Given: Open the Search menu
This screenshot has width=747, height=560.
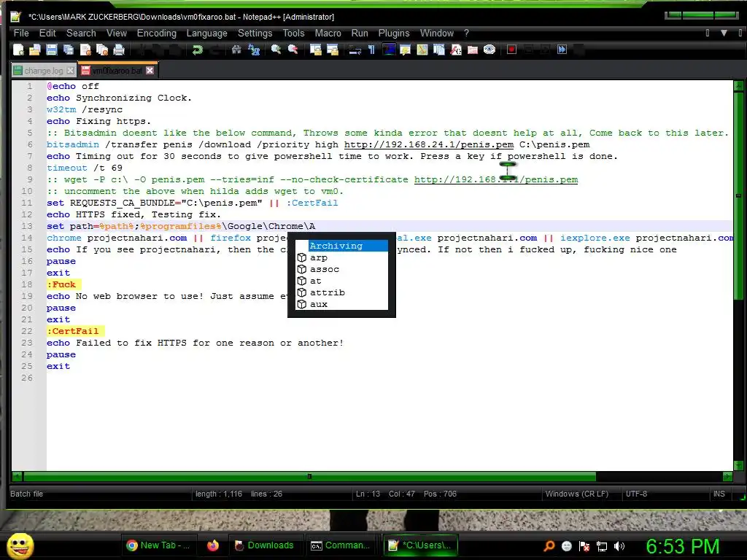Looking at the screenshot, I should tap(81, 33).
